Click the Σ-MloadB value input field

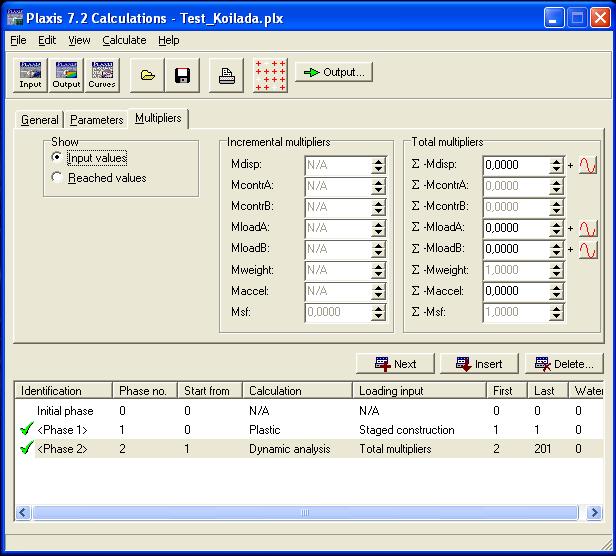pyautogui.click(x=516, y=249)
